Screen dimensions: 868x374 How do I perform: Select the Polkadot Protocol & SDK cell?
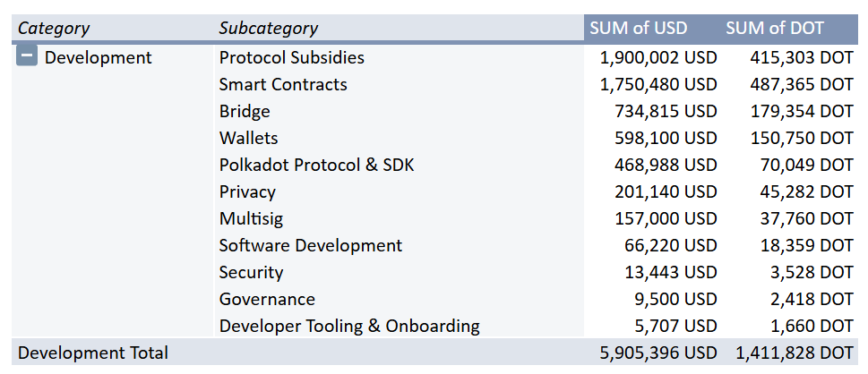pos(316,165)
